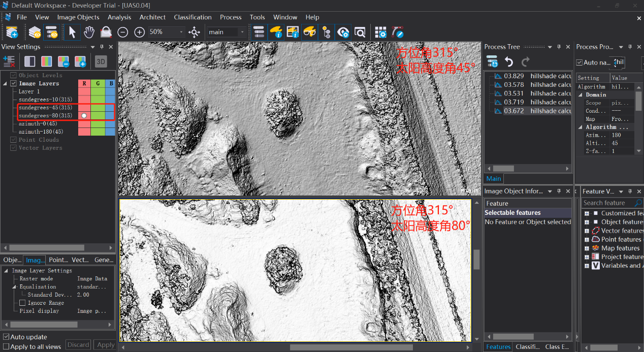Click the 3D view icon
Image resolution: width=644 pixels, height=352 pixels.
(x=101, y=62)
